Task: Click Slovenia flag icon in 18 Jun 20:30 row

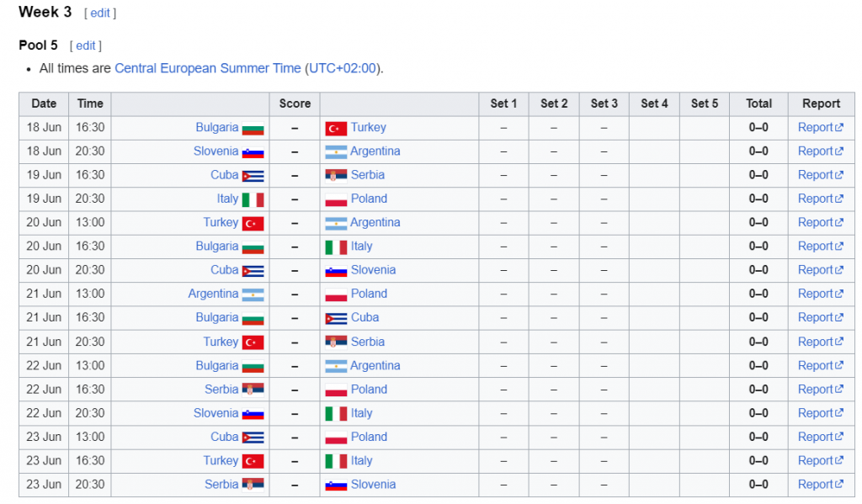Action: pyautogui.click(x=253, y=152)
